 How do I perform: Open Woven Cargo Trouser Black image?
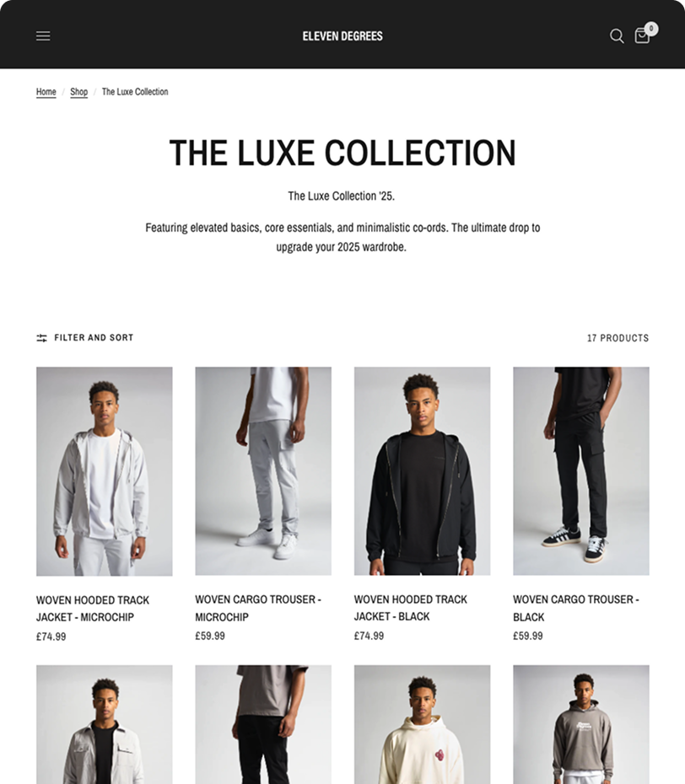(581, 471)
